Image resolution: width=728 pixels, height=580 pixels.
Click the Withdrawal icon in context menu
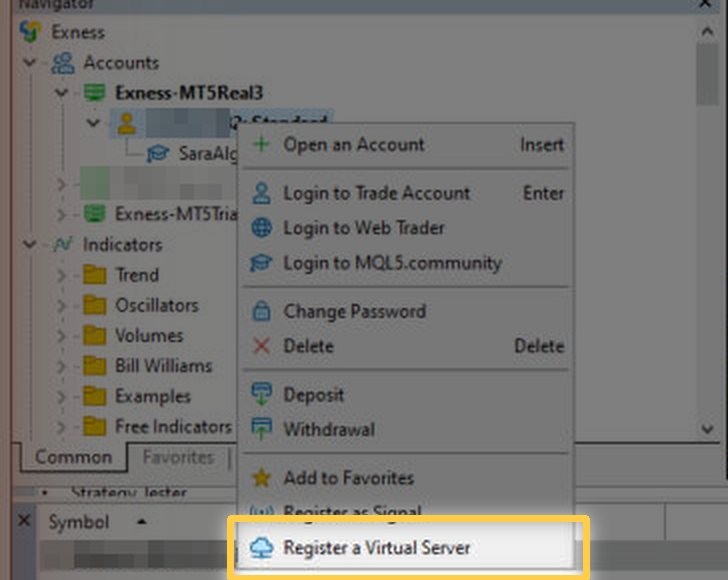click(261, 428)
